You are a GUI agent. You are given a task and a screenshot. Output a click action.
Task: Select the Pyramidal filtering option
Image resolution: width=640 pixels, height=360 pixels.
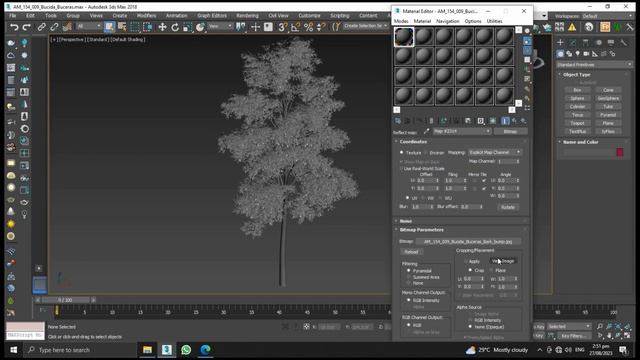409,271
